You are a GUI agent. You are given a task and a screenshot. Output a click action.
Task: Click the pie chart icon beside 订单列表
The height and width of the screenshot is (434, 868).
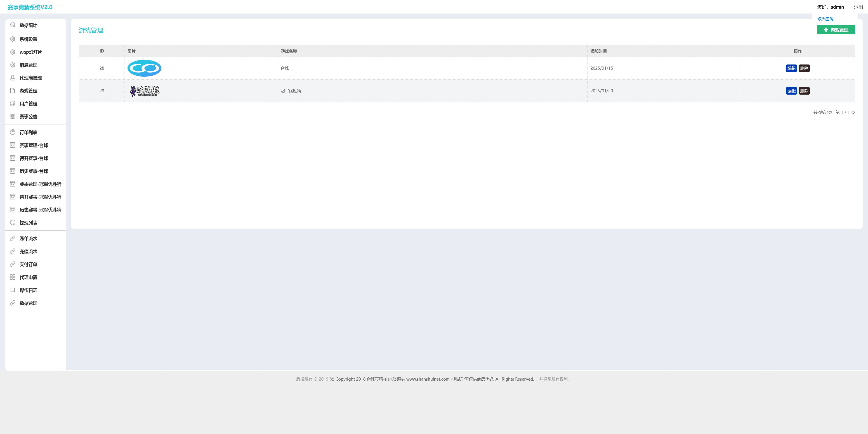coord(12,132)
